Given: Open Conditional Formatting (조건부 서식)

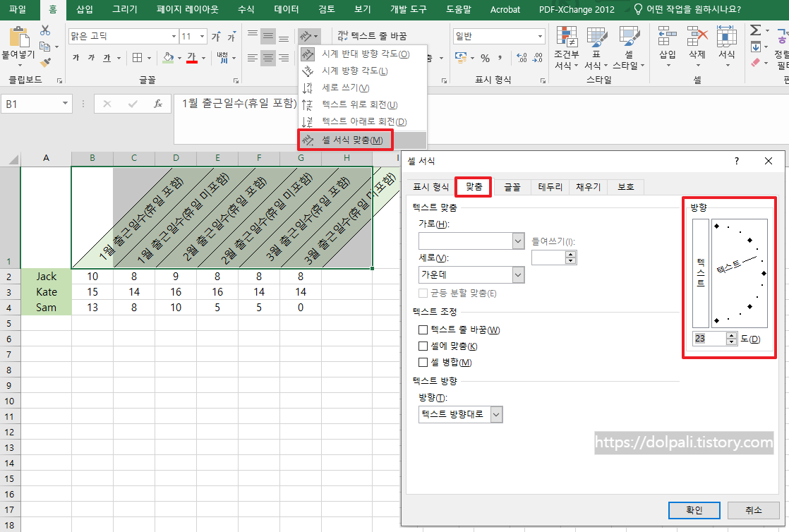Looking at the screenshot, I should coord(567,48).
